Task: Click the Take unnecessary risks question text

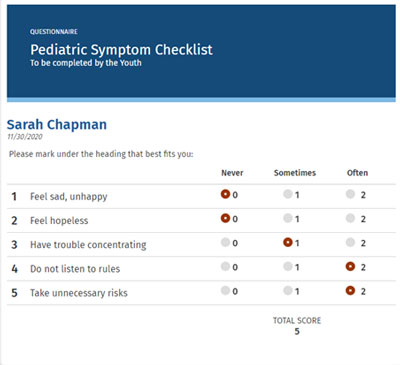Action: 79,293
